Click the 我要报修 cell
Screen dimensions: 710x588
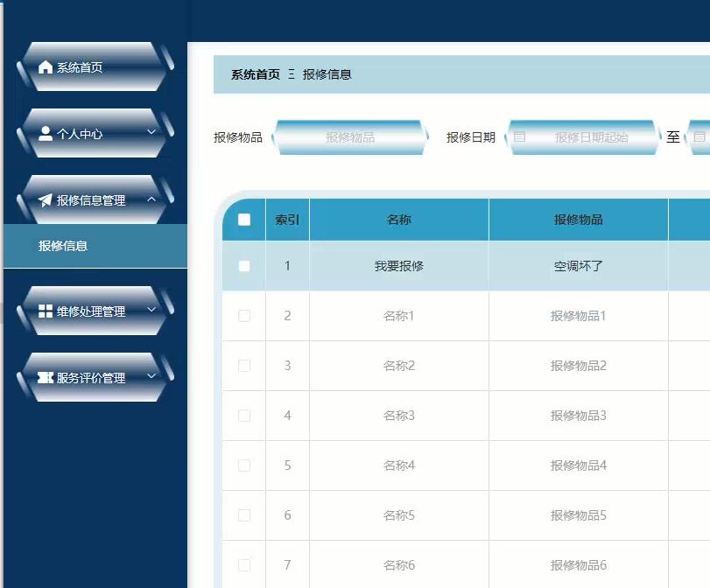coord(399,266)
